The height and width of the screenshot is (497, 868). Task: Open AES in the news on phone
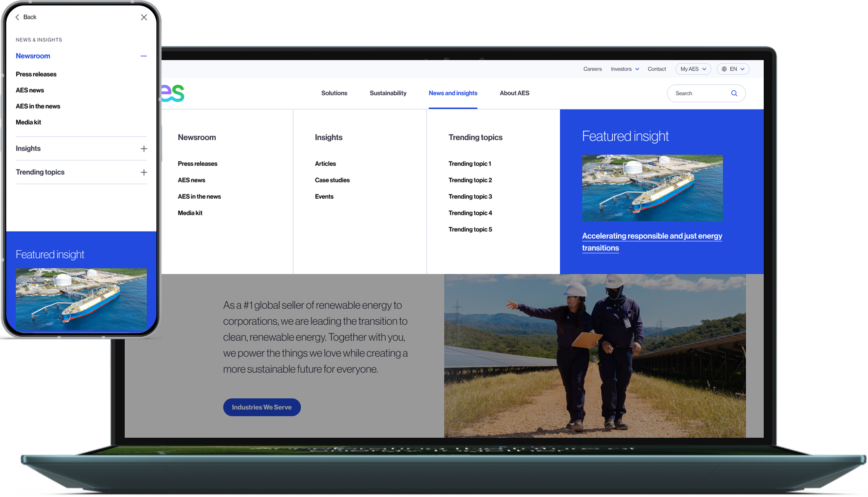point(38,106)
